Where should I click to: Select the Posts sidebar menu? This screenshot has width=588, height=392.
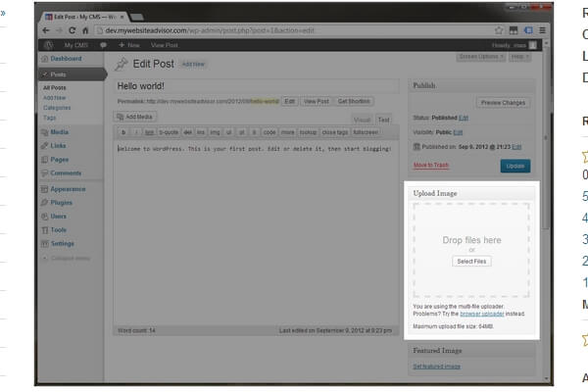coord(72,74)
